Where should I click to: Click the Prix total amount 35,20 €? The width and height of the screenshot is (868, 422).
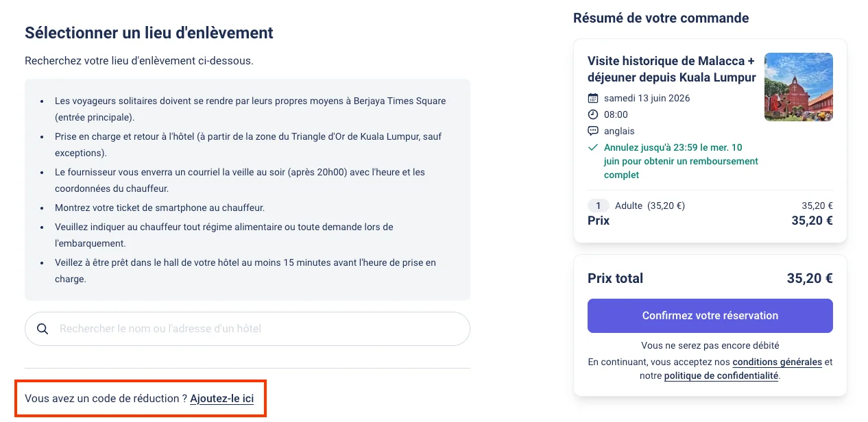tap(810, 278)
